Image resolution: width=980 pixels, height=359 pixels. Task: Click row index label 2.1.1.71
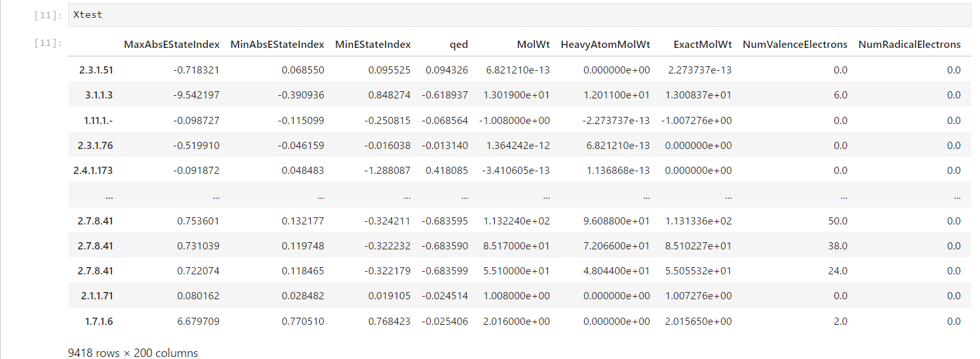click(96, 296)
